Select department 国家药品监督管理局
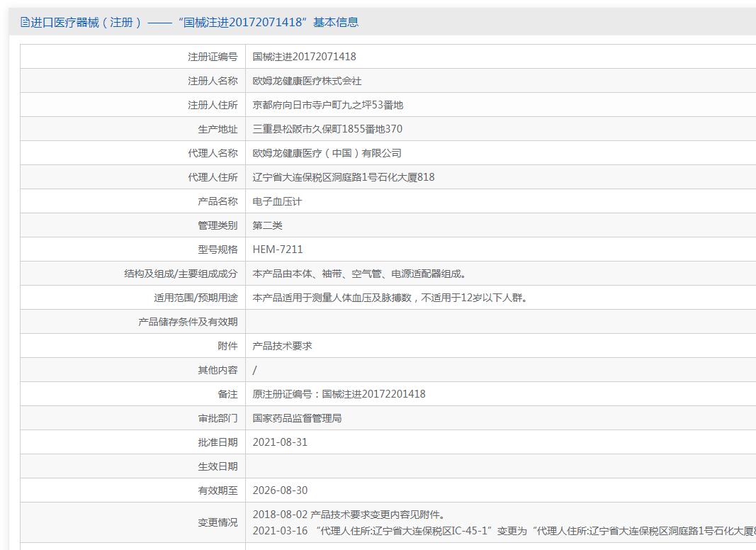756x550 pixels. pos(297,418)
